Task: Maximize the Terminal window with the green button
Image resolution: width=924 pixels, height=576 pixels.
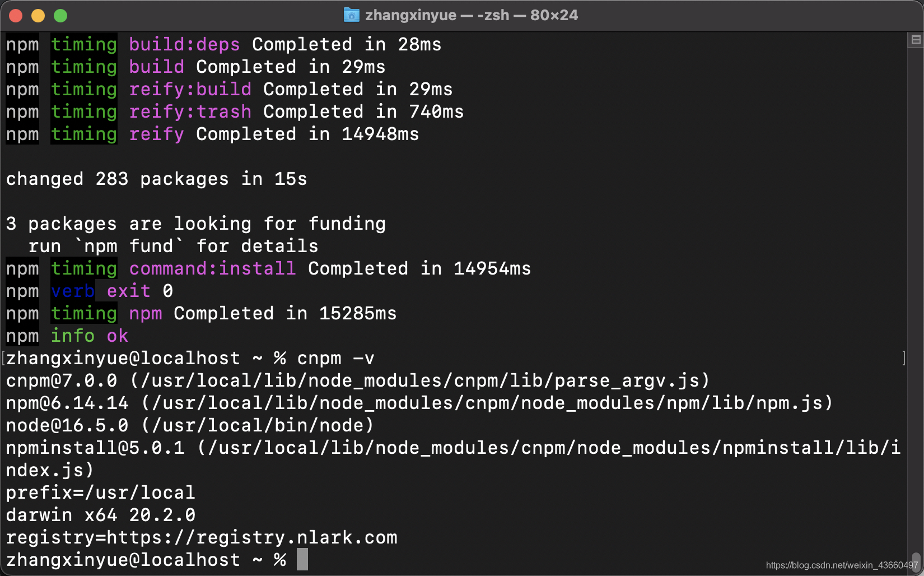Action: point(60,16)
